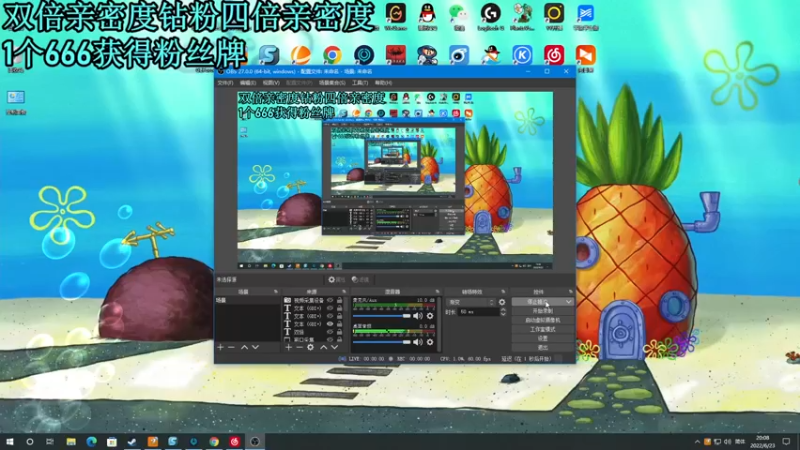Pop out the Controls dock panel icon
The height and width of the screenshot is (450, 800).
point(570,292)
